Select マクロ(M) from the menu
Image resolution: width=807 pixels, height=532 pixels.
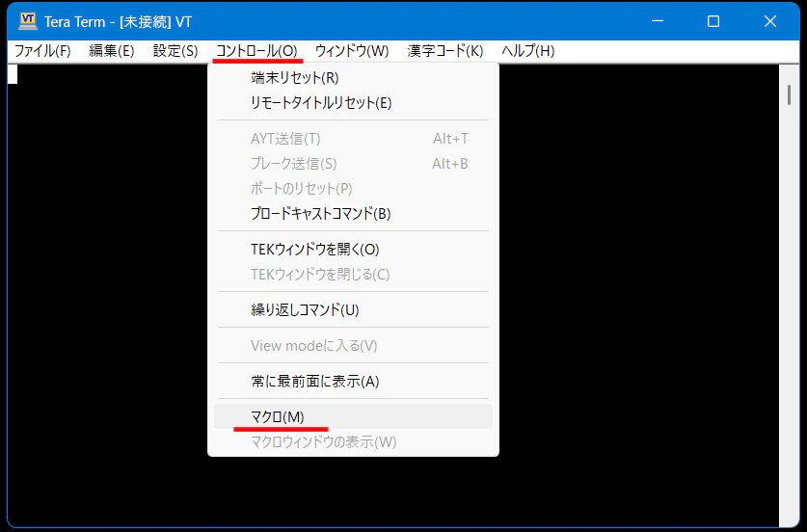click(x=353, y=416)
